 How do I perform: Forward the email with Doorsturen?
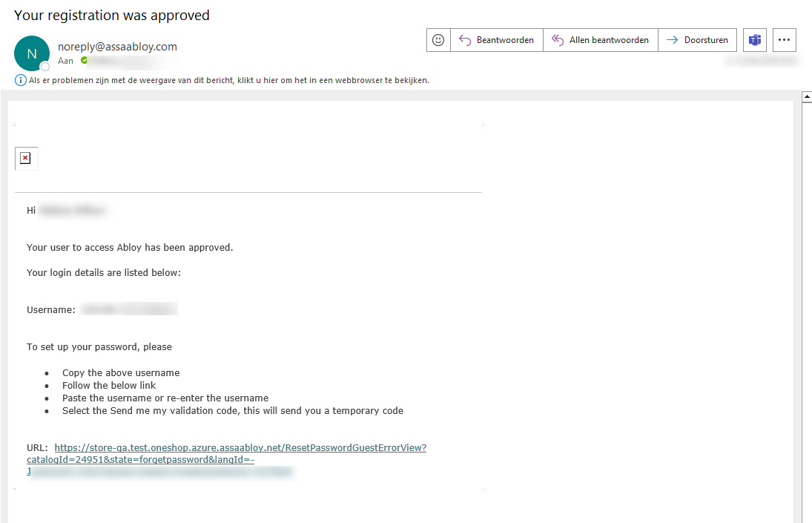click(x=698, y=40)
